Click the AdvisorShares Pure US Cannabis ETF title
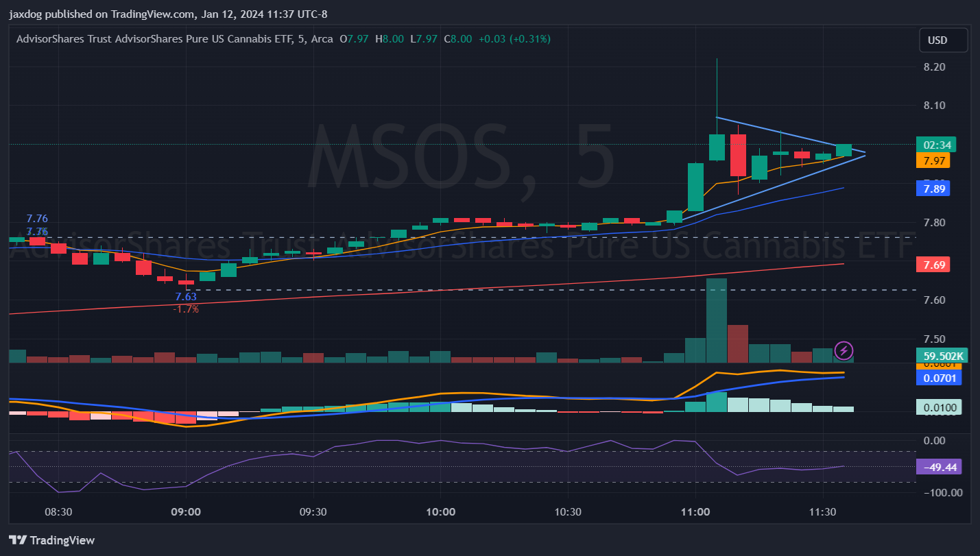This screenshot has width=980, height=556. (174, 39)
